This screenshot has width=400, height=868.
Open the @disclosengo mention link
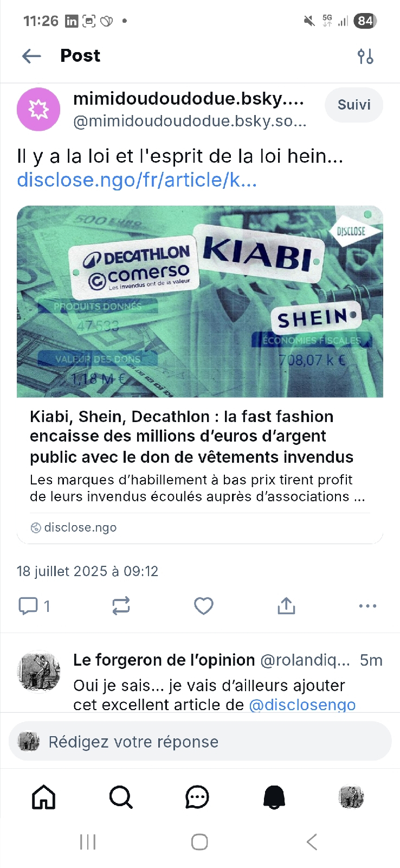point(302,704)
